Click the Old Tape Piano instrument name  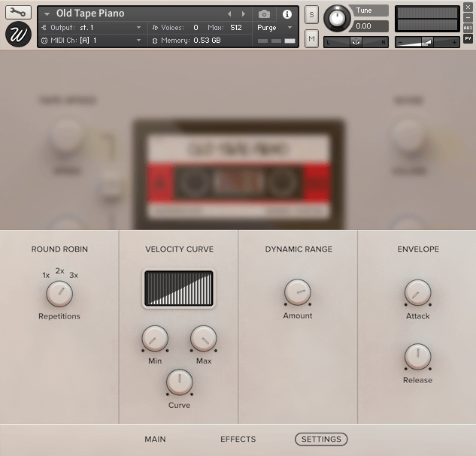click(x=90, y=14)
